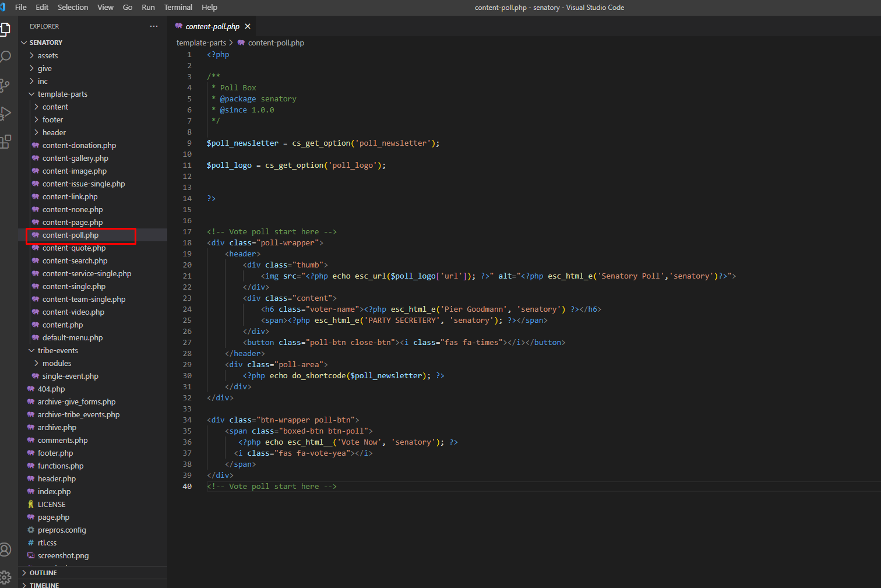The width and height of the screenshot is (881, 588).
Task: Open the Edit menu
Action: [42, 8]
